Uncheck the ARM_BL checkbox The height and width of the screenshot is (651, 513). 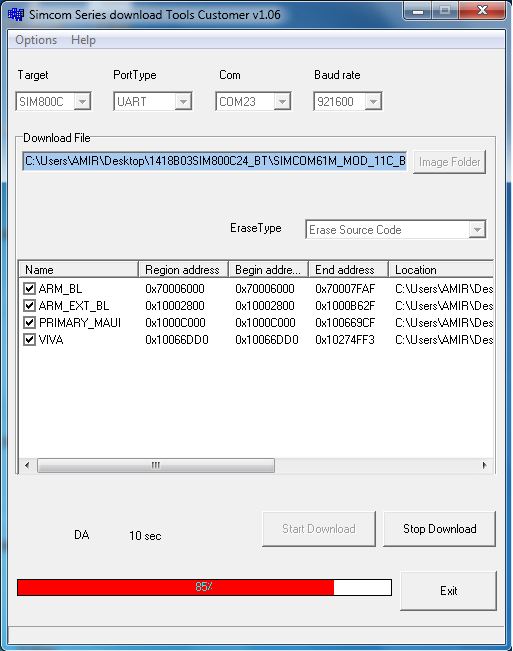[29, 289]
